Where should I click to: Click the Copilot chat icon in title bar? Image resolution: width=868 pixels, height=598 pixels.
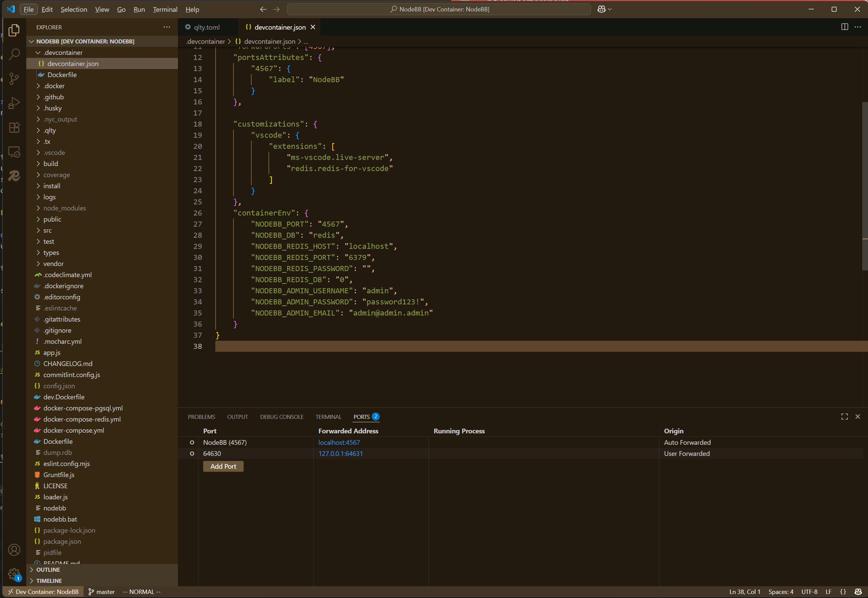(x=601, y=9)
